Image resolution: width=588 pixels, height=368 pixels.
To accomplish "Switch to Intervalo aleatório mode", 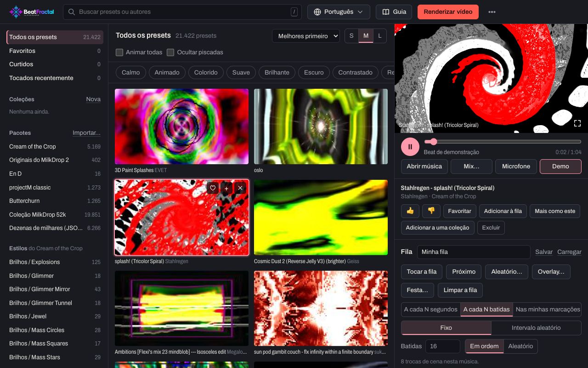I will [536, 328].
